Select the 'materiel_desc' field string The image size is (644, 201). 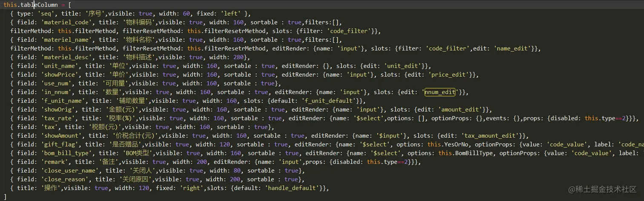[x=67, y=57]
